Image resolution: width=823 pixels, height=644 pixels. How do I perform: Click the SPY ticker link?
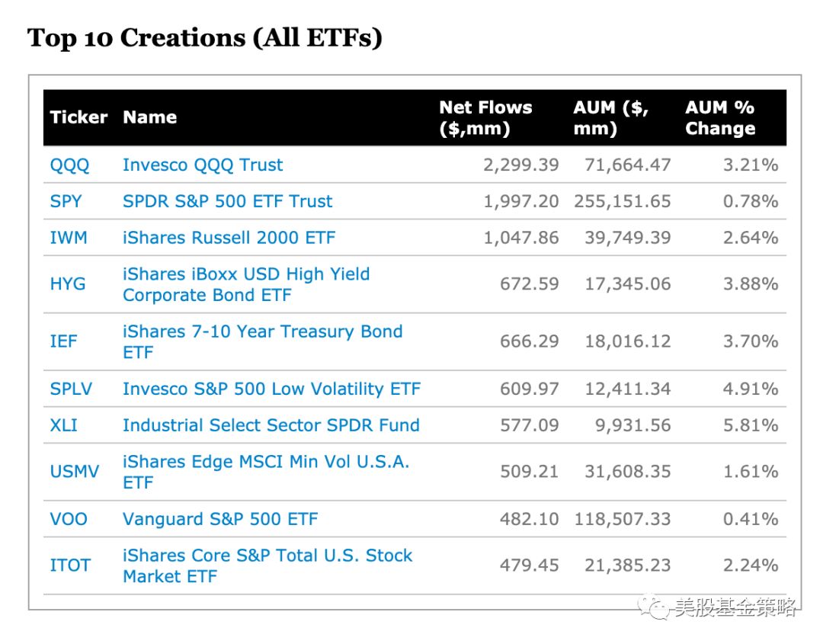tap(66, 201)
